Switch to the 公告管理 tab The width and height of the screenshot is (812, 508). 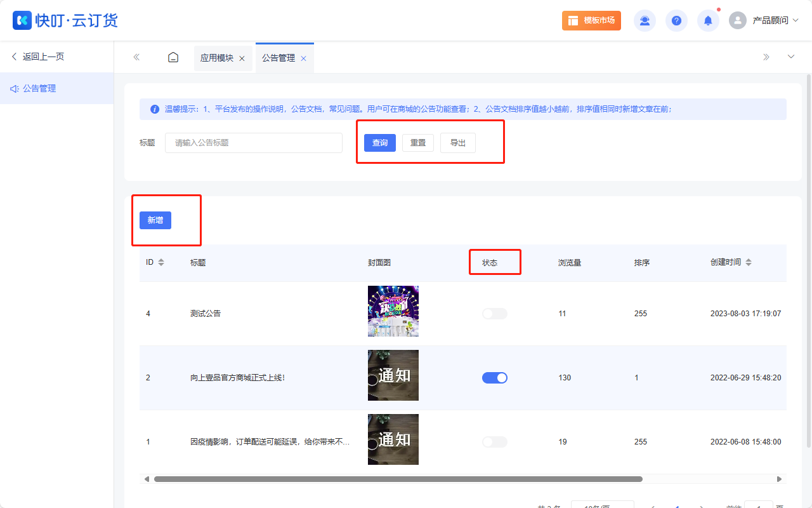278,58
